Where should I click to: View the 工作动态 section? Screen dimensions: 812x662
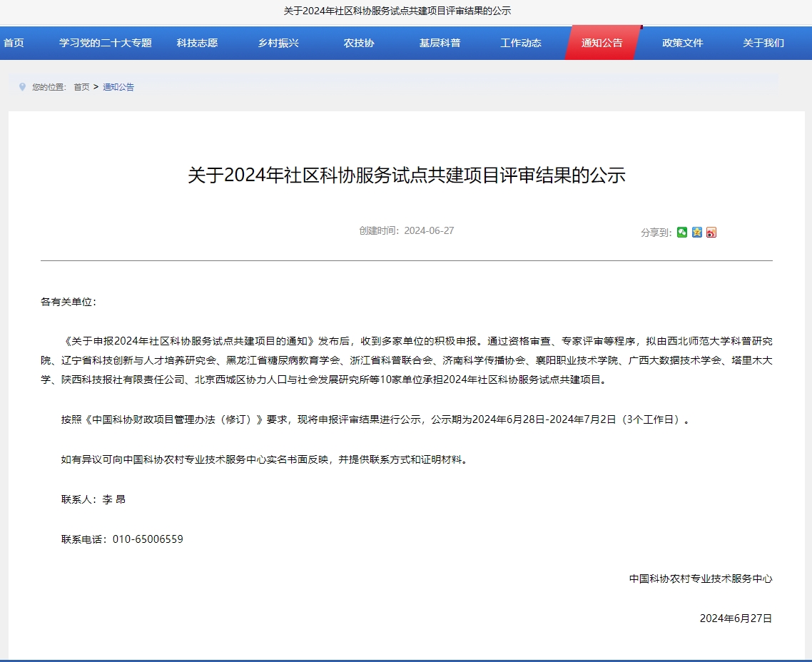point(521,42)
